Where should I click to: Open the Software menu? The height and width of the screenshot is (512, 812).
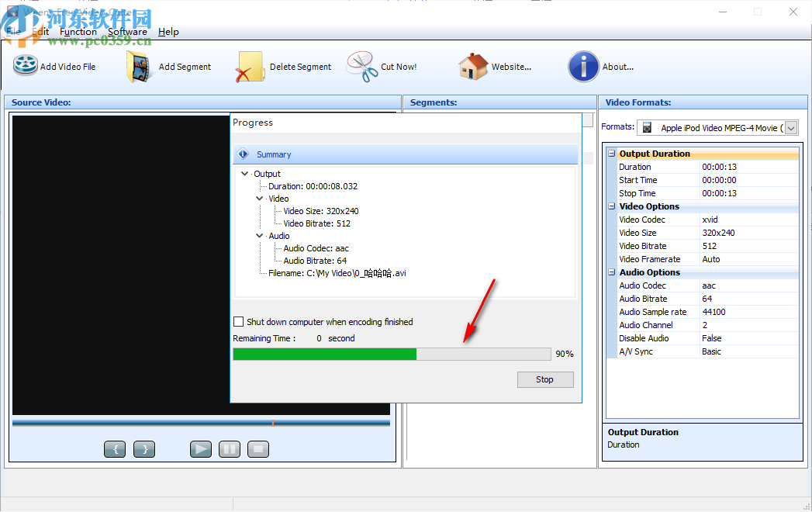(x=127, y=32)
